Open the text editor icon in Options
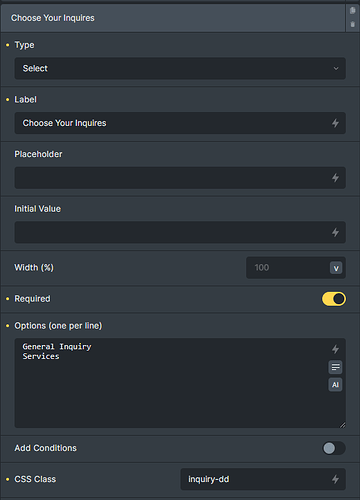The width and height of the screenshot is (360, 500). [x=335, y=367]
